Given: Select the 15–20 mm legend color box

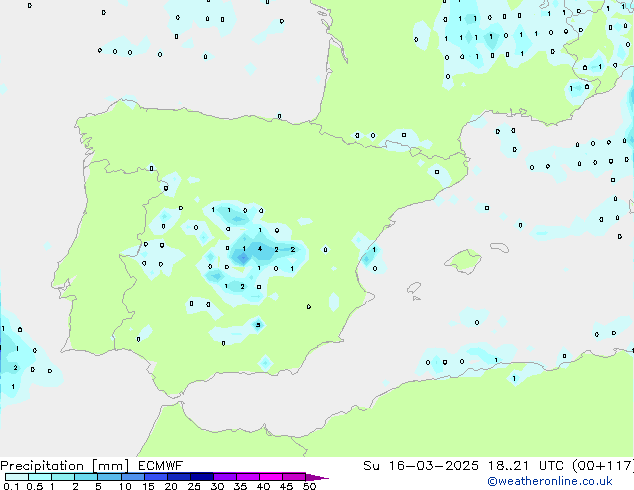Looking at the screenshot, I should [155, 477].
